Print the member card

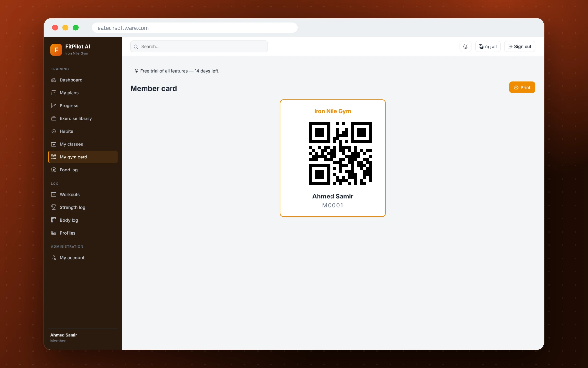tap(522, 87)
